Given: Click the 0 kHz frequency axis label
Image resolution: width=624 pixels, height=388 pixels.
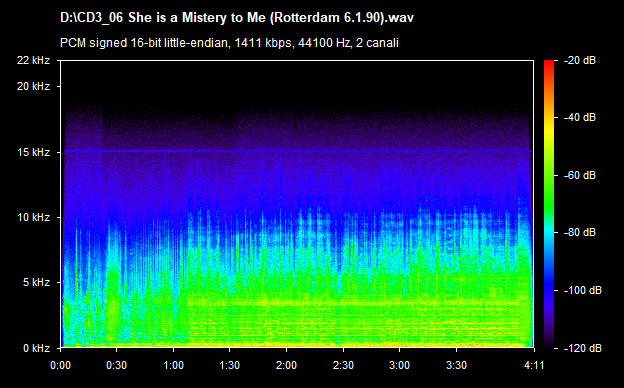Looking at the screenshot, I should 36,348.
